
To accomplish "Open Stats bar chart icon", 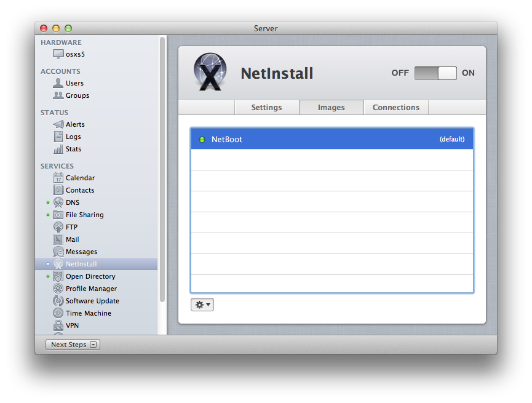I will point(58,149).
